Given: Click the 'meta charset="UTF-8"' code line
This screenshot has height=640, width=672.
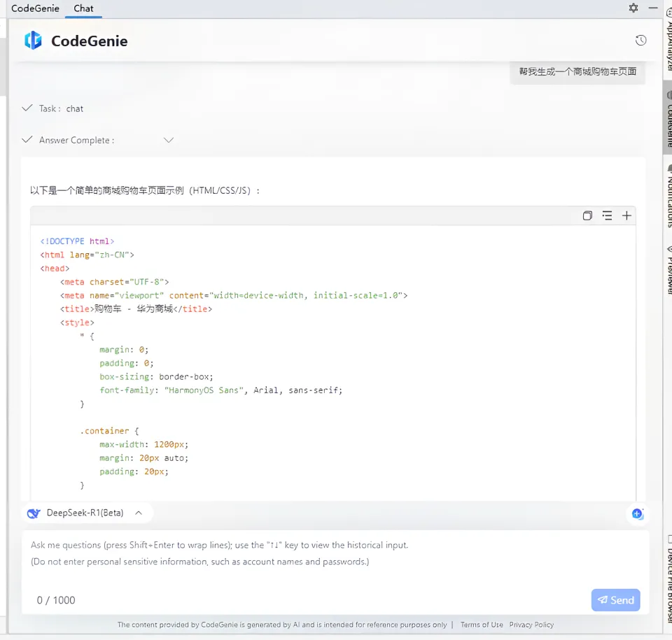Looking at the screenshot, I should pyautogui.click(x=114, y=282).
